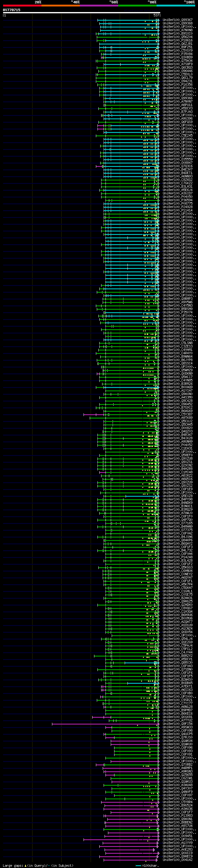Select hit label UniRef100_C5LSN8

point(177,343)
